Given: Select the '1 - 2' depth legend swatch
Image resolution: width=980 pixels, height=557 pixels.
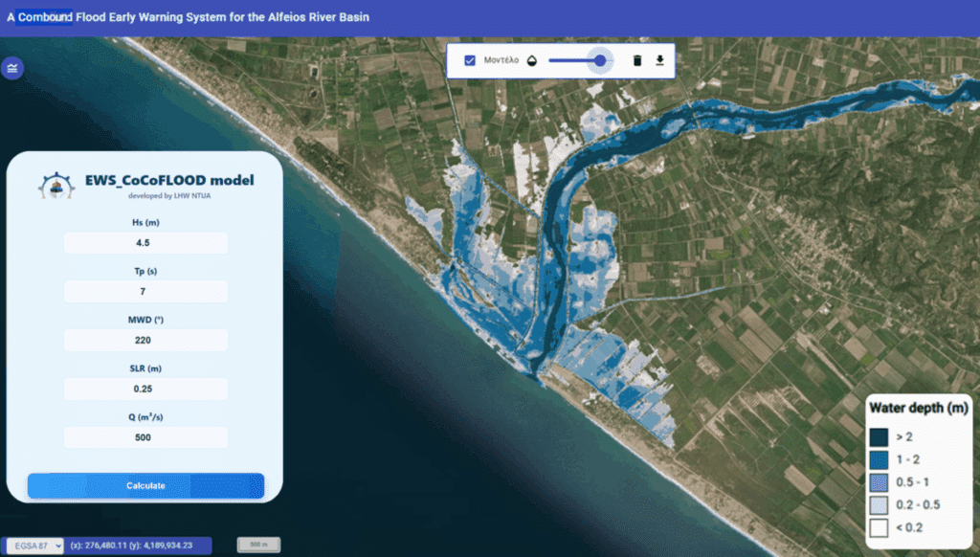Looking at the screenshot, I should click(879, 459).
